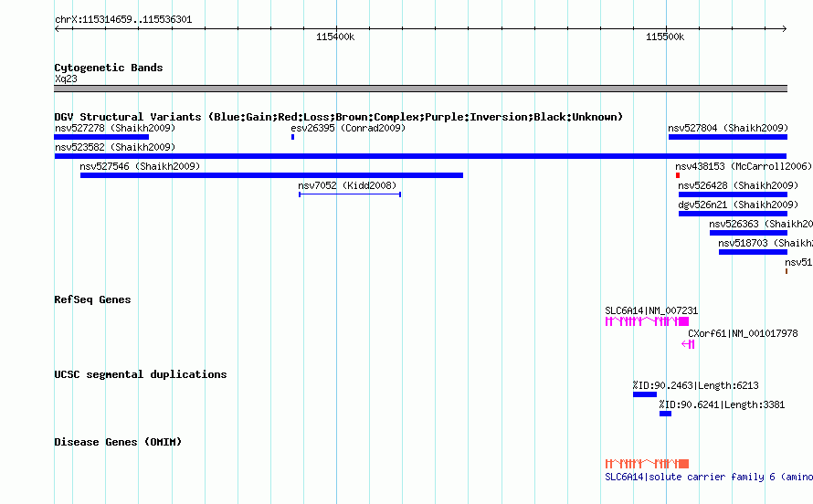This screenshot has height=504, width=813.
Task: Select the nsv526428 (Shaikh2009) variant bar
Action: coord(734,194)
